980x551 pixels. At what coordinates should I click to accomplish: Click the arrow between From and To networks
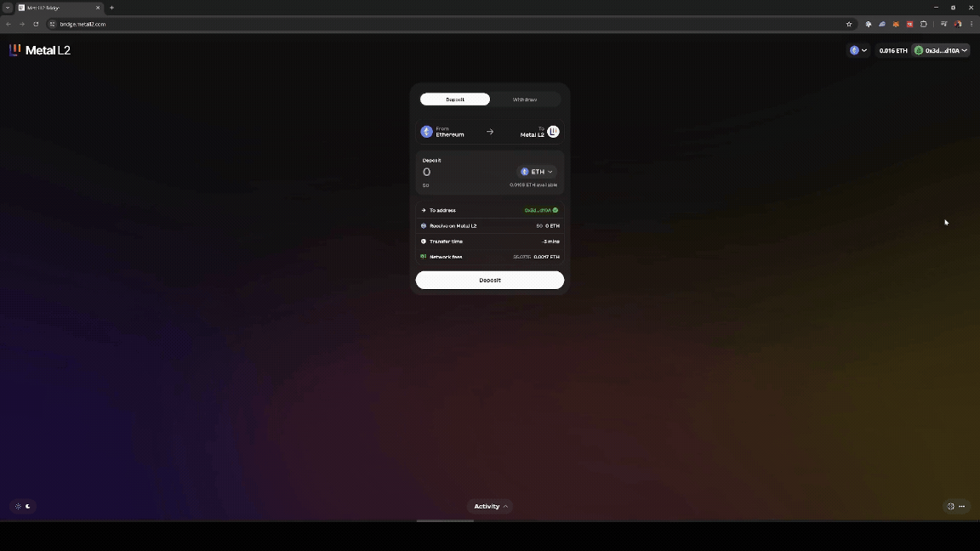(x=490, y=132)
